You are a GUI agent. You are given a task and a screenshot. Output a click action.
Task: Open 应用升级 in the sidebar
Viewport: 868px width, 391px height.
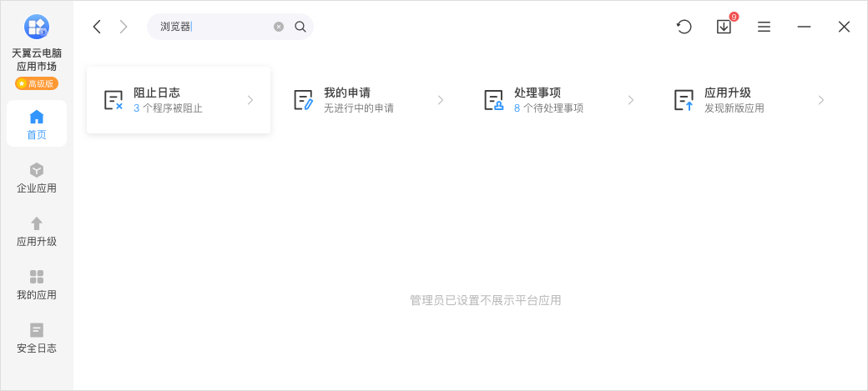37,231
